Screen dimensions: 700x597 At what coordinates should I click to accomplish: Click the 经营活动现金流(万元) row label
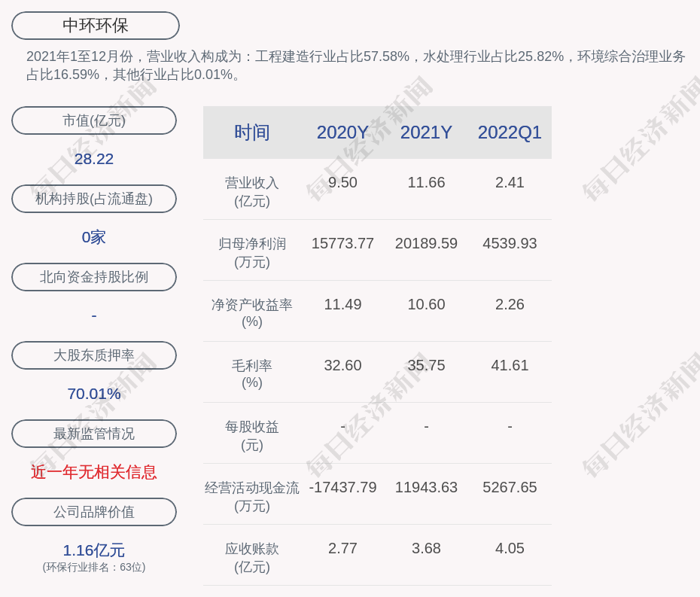251,496
